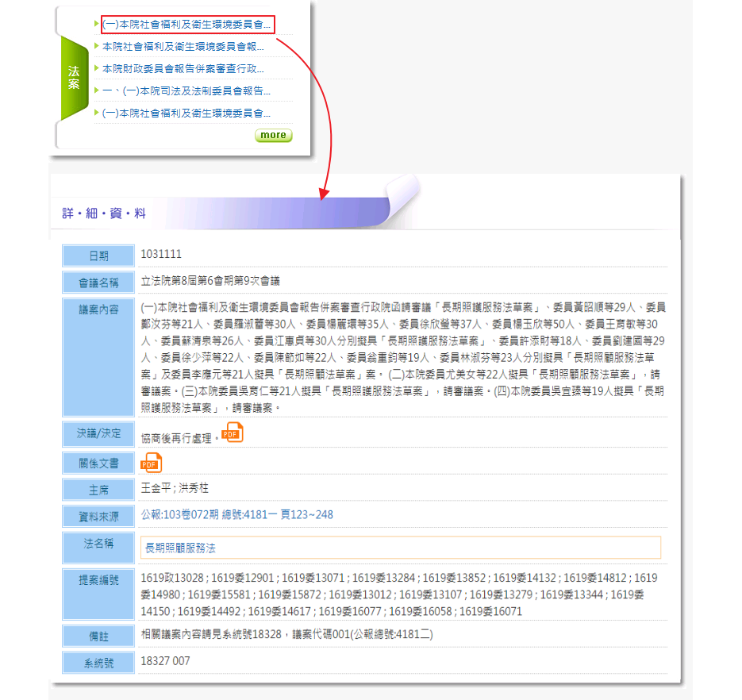Click the 議案內容 label cell

click(x=98, y=310)
